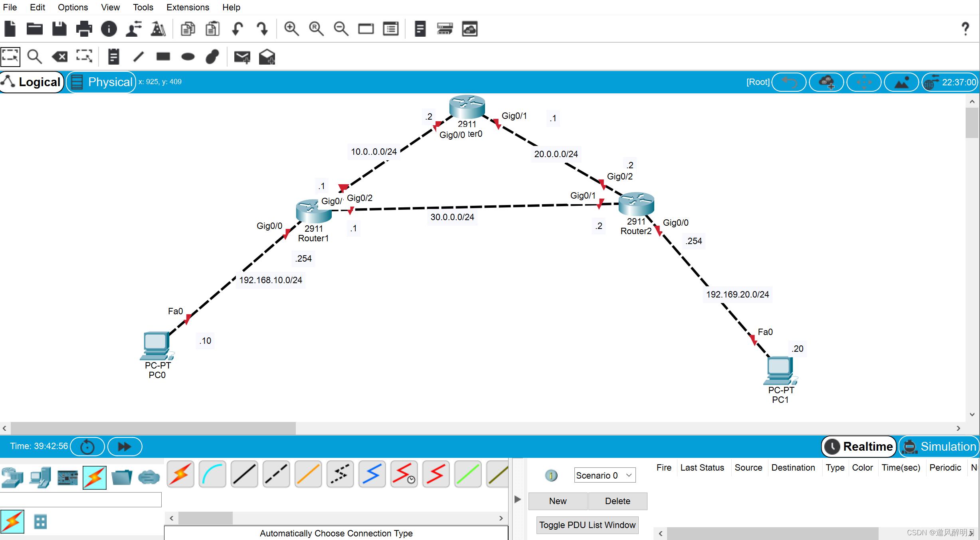Click the Zoom In magnifier icon

(x=291, y=29)
